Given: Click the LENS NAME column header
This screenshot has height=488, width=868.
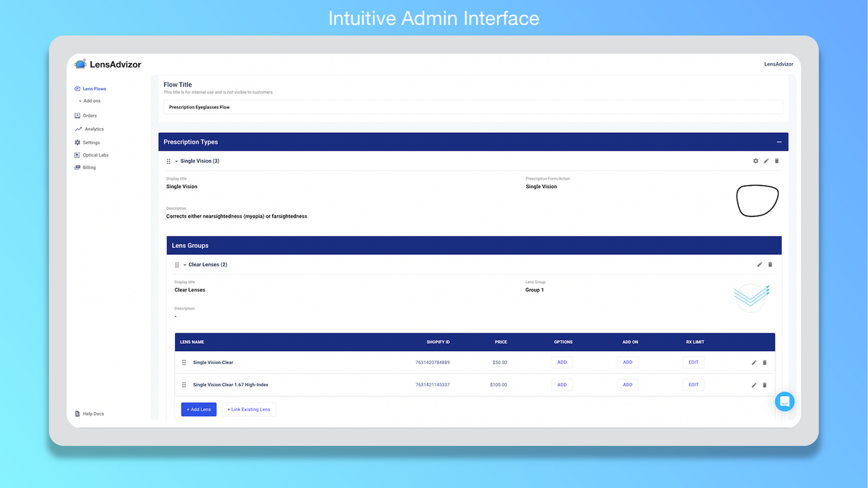Looking at the screenshot, I should pyautogui.click(x=192, y=342).
